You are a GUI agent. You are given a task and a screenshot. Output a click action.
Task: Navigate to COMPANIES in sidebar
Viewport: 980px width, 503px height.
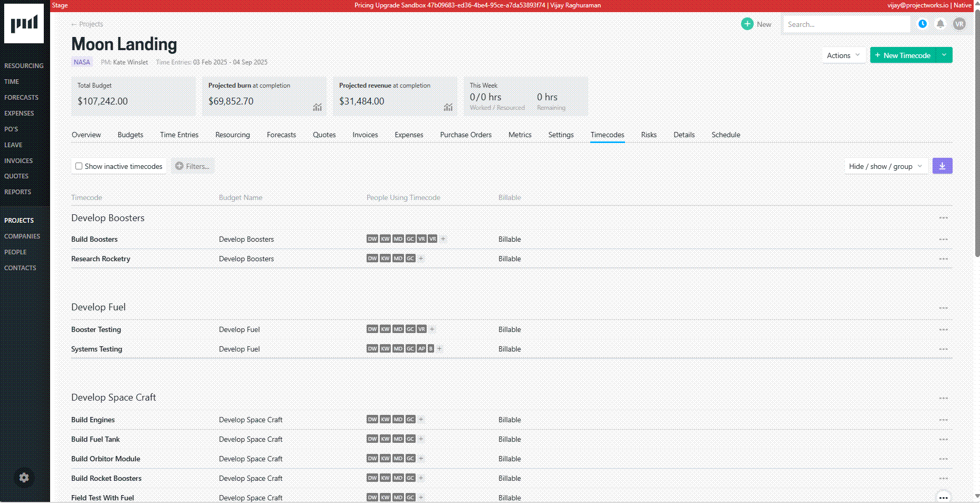coord(22,236)
